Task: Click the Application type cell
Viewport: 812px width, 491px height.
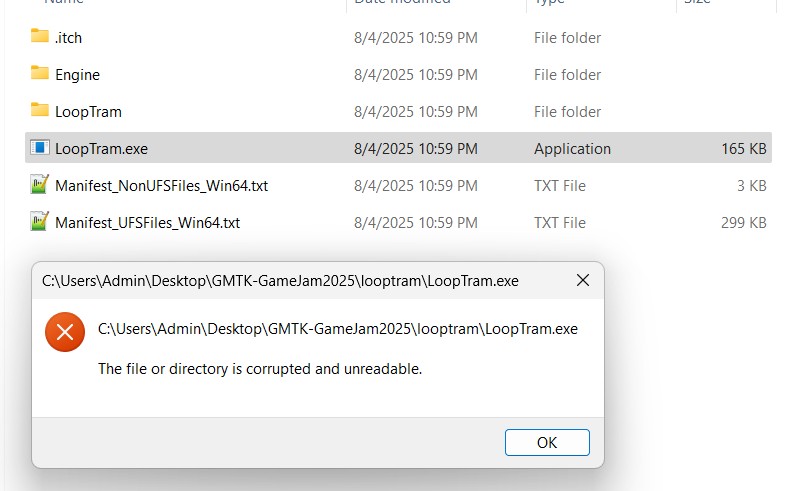Action: coord(572,149)
